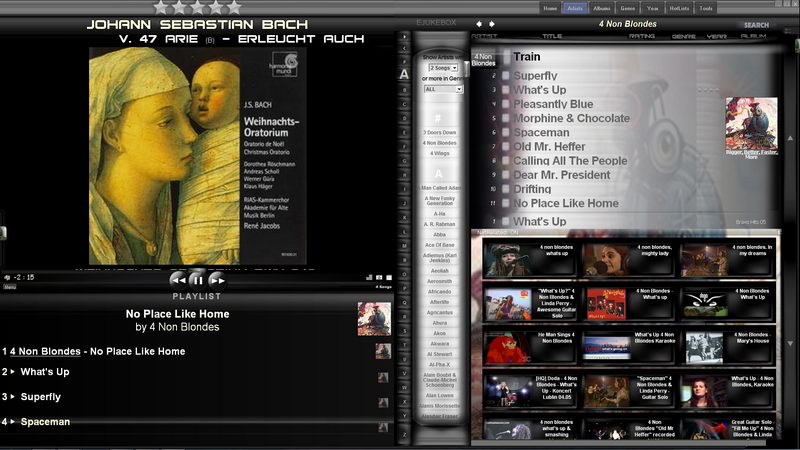800x450 pixels.
Task: Open the Year tab
Action: tap(653, 8)
